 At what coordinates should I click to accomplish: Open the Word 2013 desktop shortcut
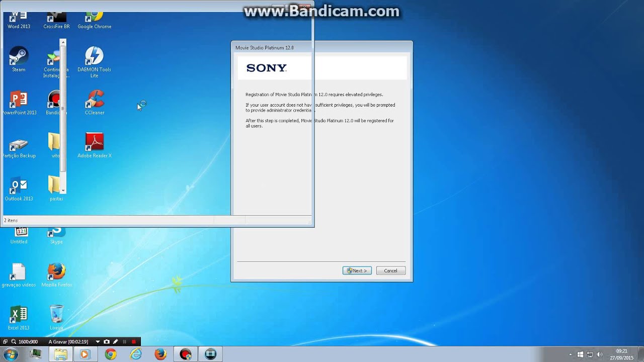(x=19, y=21)
